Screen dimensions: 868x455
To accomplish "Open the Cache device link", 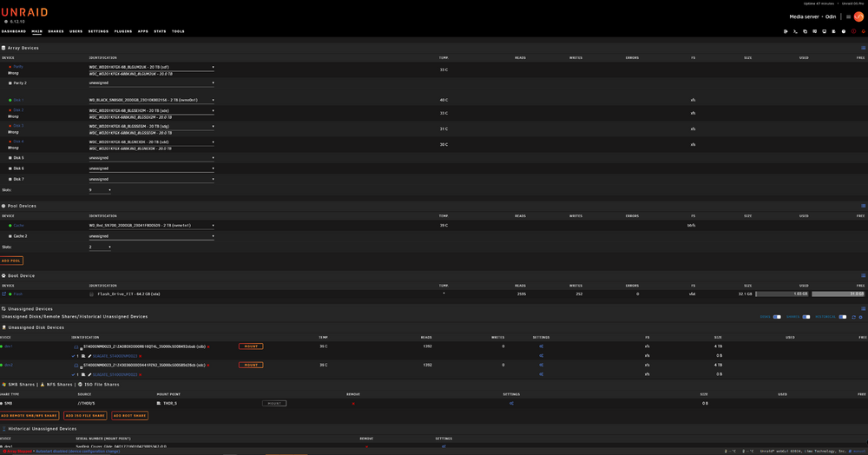I will coord(19,225).
